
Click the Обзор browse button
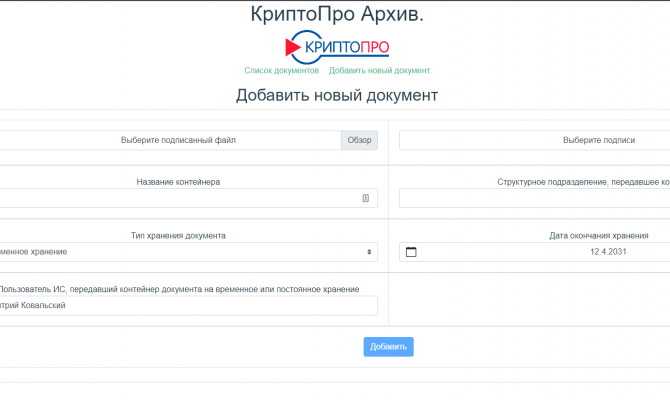[x=359, y=140]
